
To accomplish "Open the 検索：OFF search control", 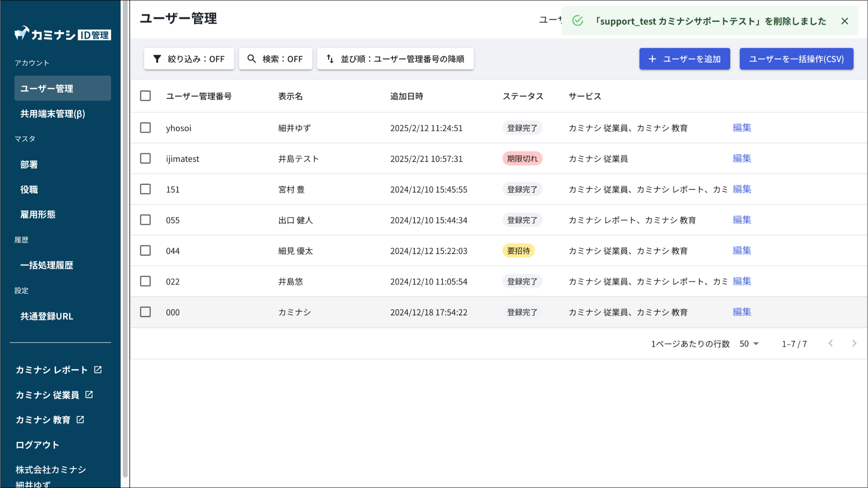I will 275,59.
